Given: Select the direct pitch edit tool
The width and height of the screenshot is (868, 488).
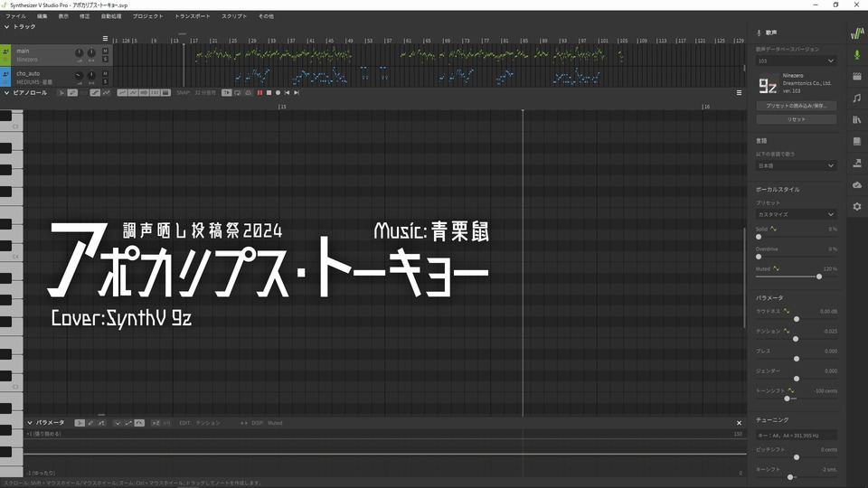Looking at the screenshot, I should tap(95, 93).
